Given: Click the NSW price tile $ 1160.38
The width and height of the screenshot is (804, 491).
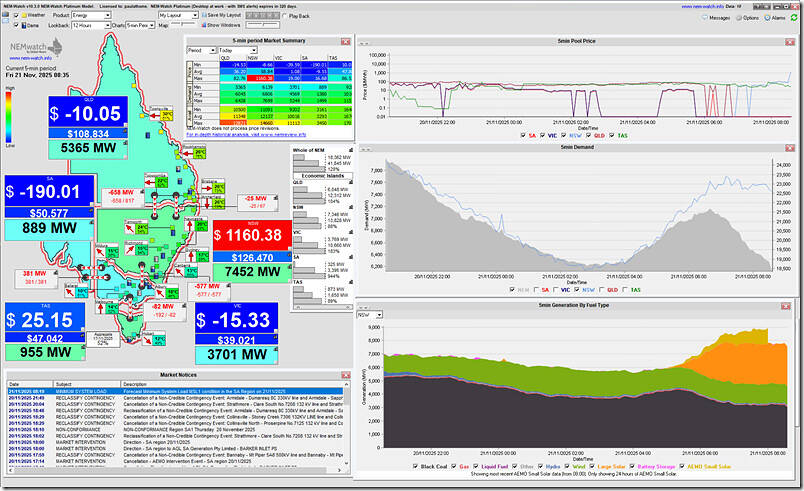Looking at the screenshot, I should [252, 235].
